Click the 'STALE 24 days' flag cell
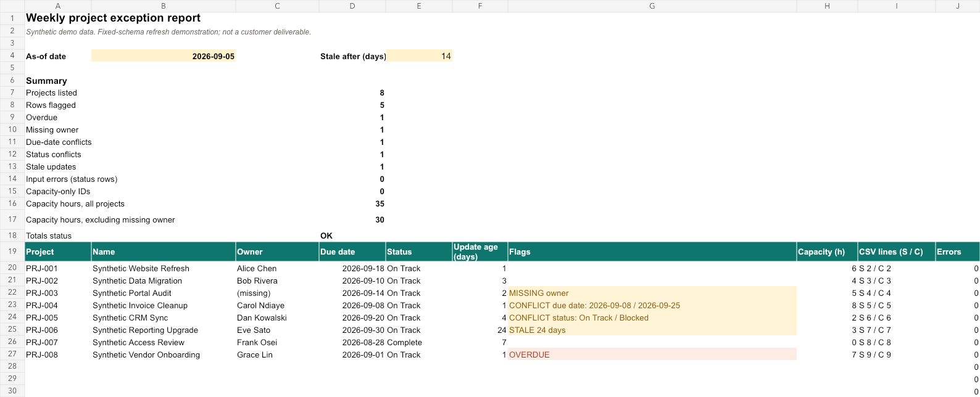This screenshot has height=397, width=980. 652,330
